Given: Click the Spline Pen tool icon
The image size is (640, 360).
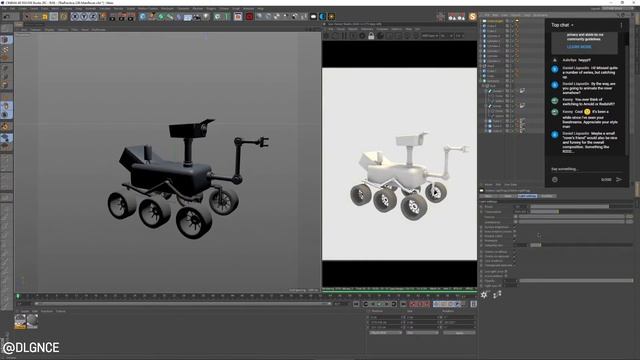Looking at the screenshot, I should pos(152,17).
